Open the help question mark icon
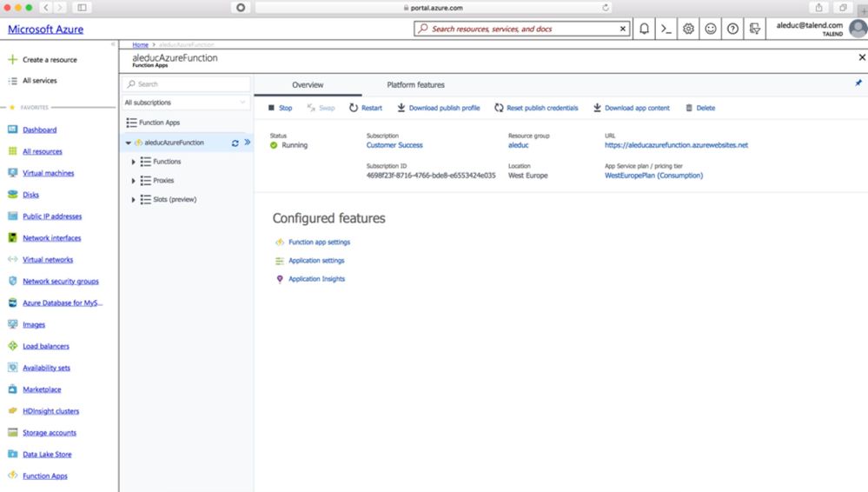The height and width of the screenshot is (492, 868). (732, 29)
